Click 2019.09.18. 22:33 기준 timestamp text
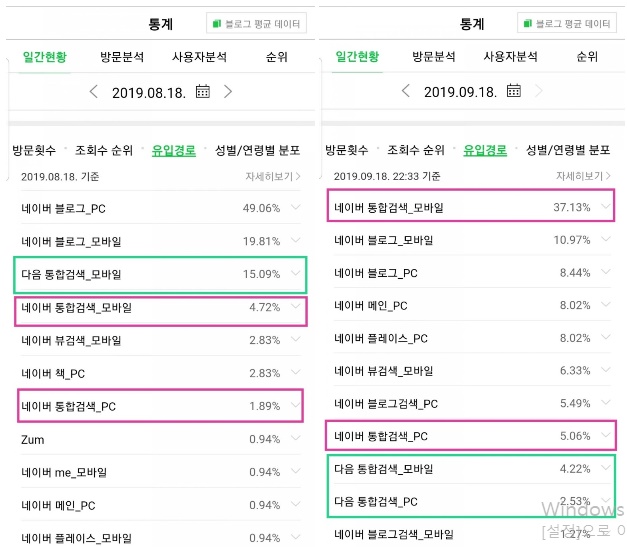Image resolution: width=627 pixels, height=547 pixels. [387, 176]
